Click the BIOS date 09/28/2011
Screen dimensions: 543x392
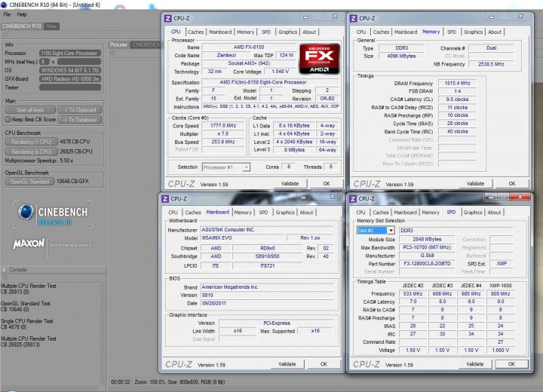point(267,303)
